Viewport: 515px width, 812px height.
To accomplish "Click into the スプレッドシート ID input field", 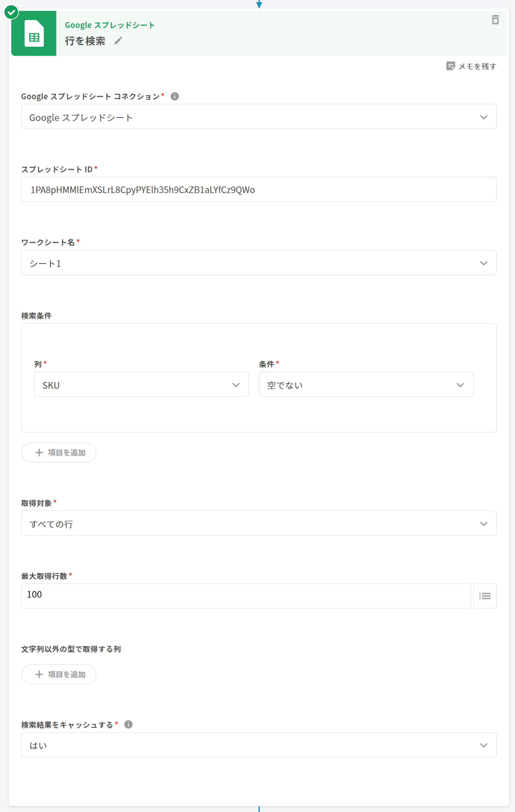I will click(258, 190).
